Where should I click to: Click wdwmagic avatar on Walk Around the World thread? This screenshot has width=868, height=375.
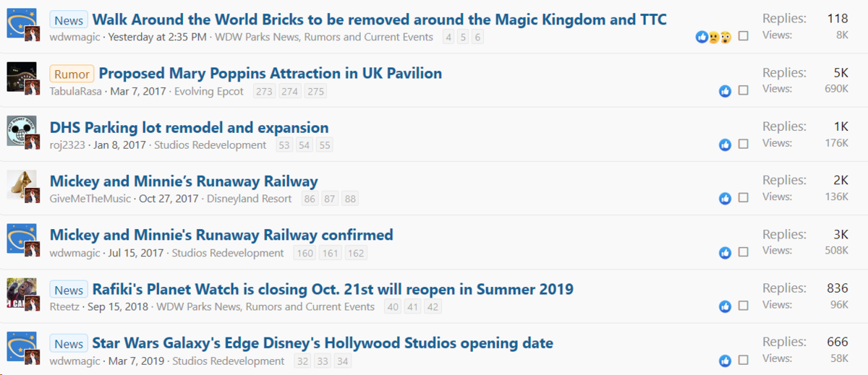click(x=22, y=23)
